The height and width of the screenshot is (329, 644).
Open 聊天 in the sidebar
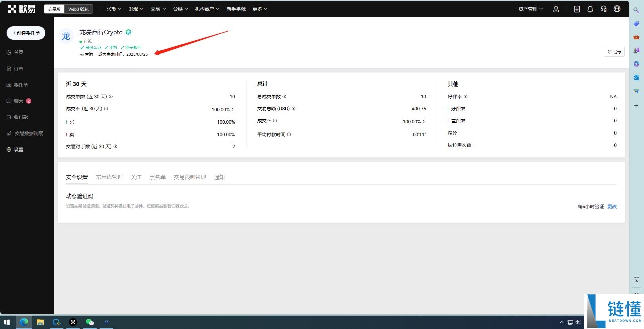(18, 101)
